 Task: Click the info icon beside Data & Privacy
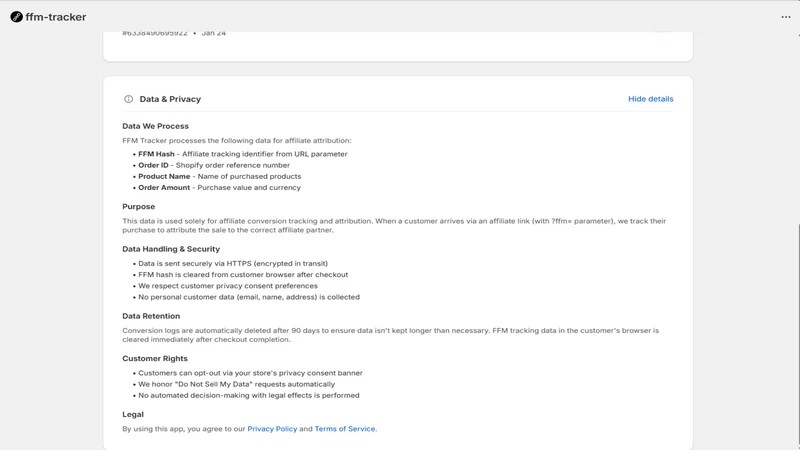pos(129,99)
